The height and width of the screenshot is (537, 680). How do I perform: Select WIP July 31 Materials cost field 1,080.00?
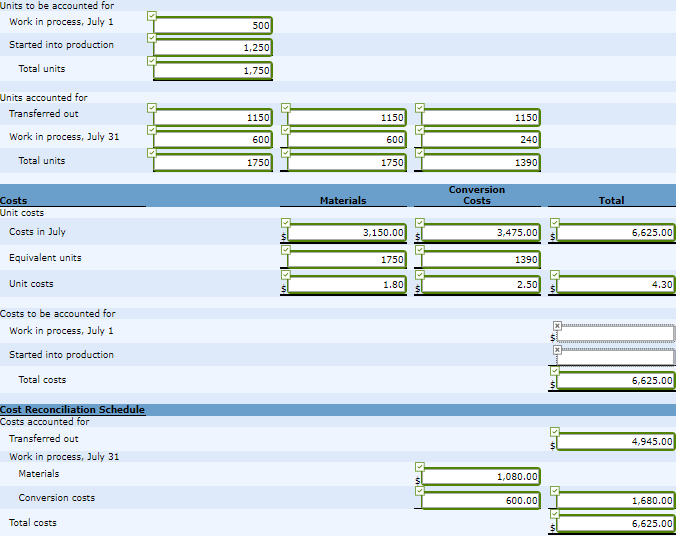(481, 476)
